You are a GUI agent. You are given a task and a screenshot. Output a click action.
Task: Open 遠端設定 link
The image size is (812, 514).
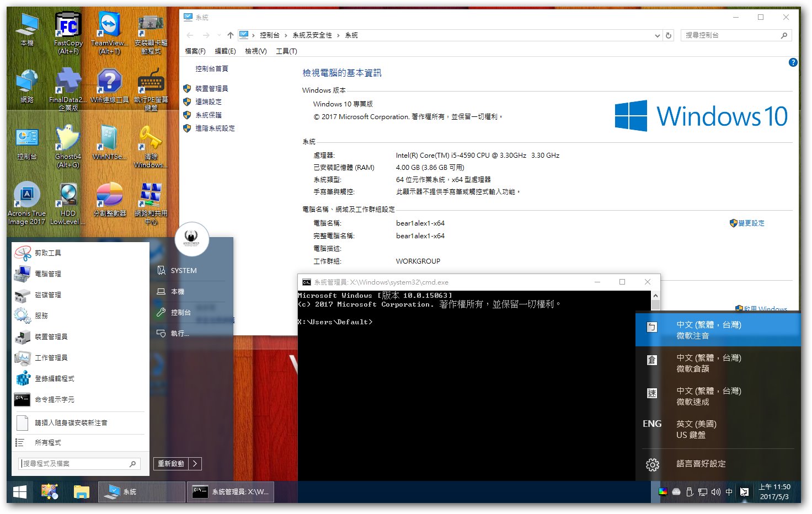pyautogui.click(x=209, y=102)
